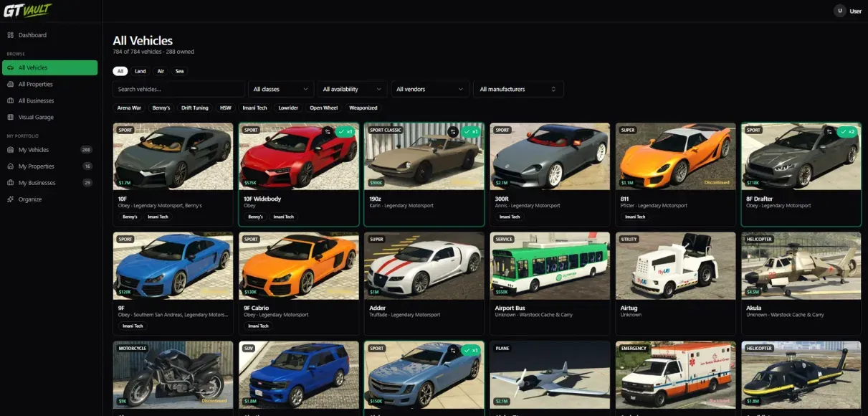Open the All classes dropdown
The image size is (868, 416).
281,89
